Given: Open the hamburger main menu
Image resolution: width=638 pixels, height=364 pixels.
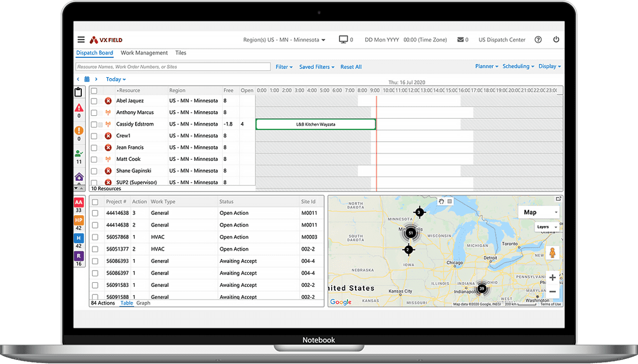Looking at the screenshot, I should pos(81,40).
